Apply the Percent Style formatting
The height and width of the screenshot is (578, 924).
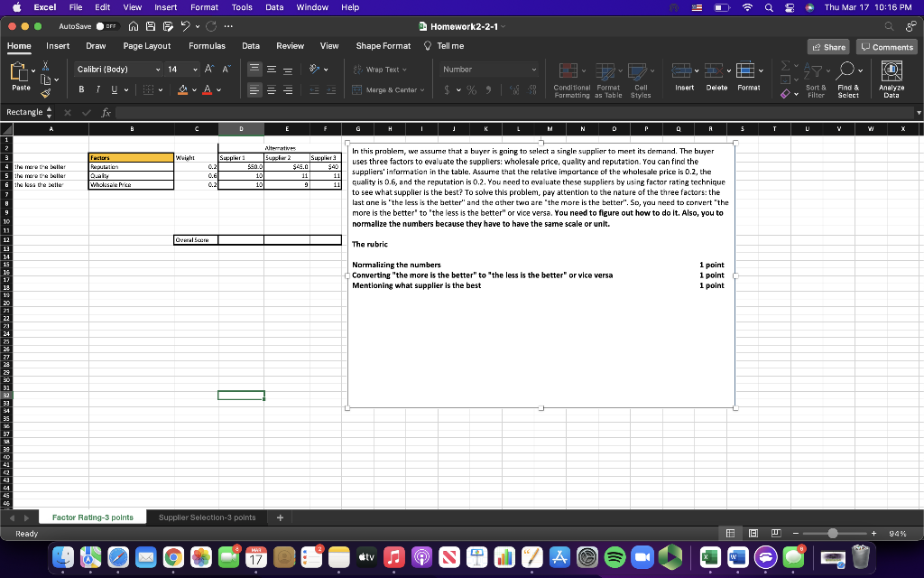point(471,89)
